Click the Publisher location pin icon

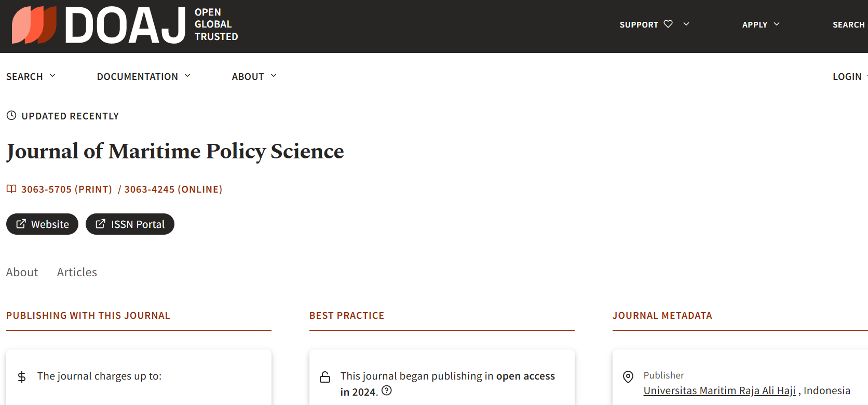[x=628, y=377]
